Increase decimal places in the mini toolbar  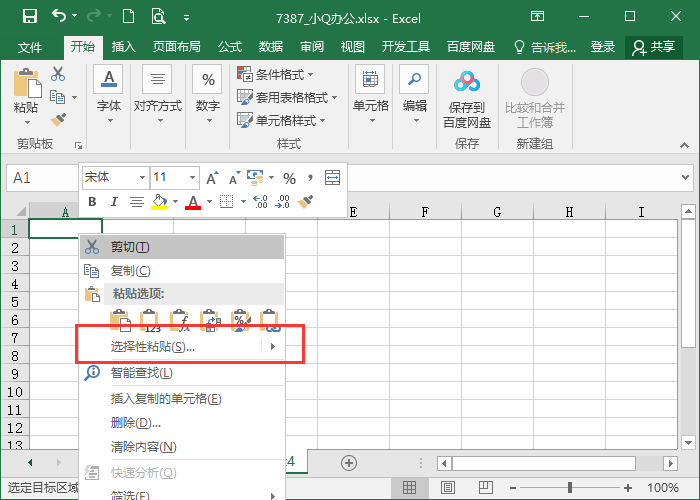260,202
